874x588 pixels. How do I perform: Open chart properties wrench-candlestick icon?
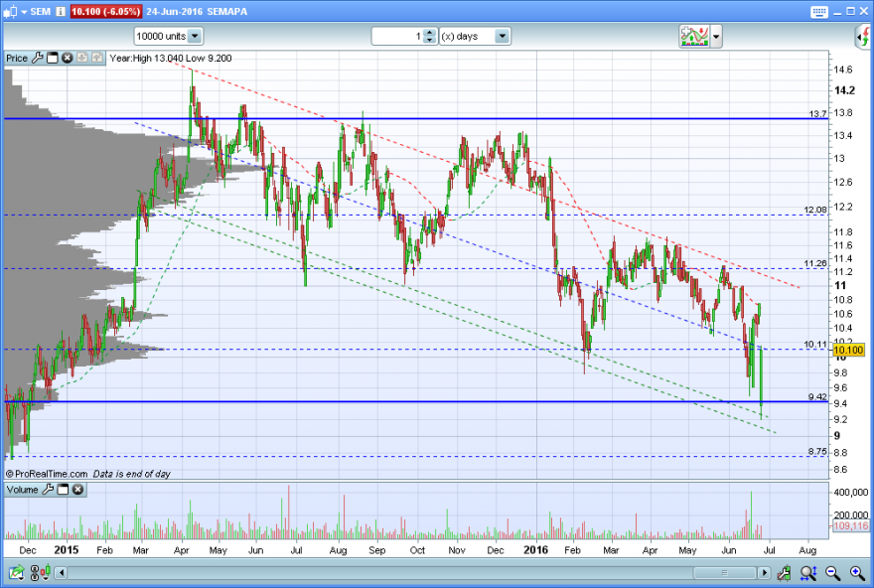pos(784,572)
